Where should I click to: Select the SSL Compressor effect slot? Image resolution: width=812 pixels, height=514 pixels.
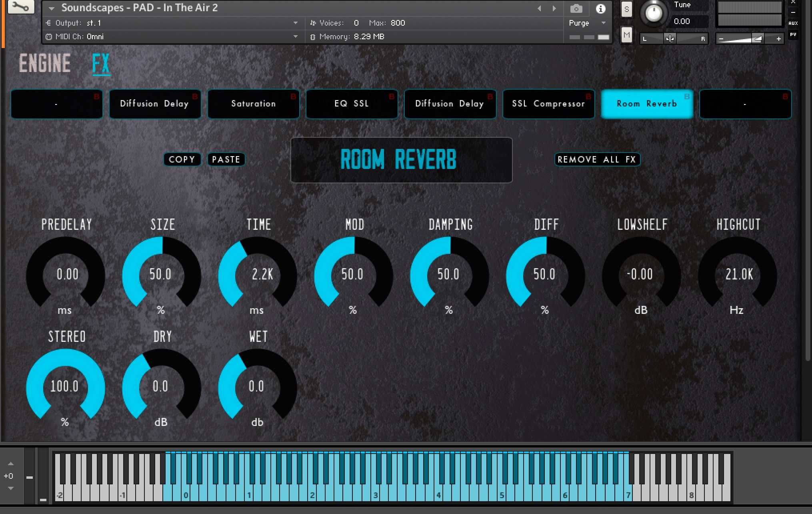tap(548, 104)
